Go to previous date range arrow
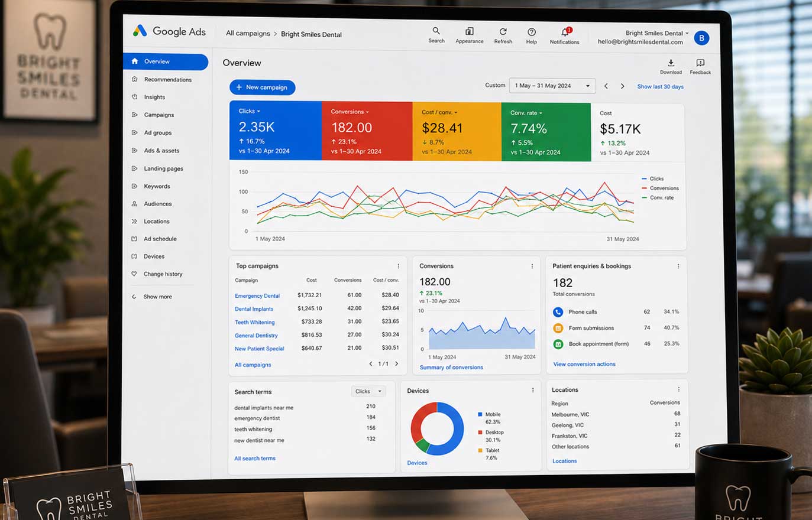The width and height of the screenshot is (812, 520). 606,86
